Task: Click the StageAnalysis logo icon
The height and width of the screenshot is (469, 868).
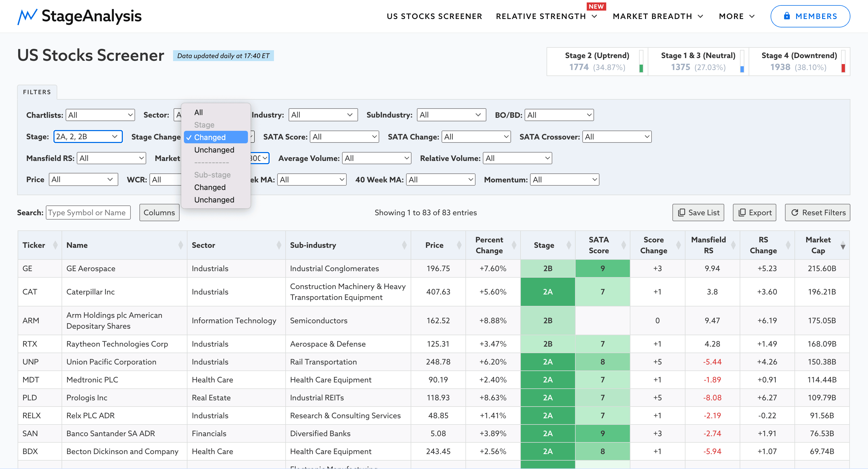Action: pos(27,17)
